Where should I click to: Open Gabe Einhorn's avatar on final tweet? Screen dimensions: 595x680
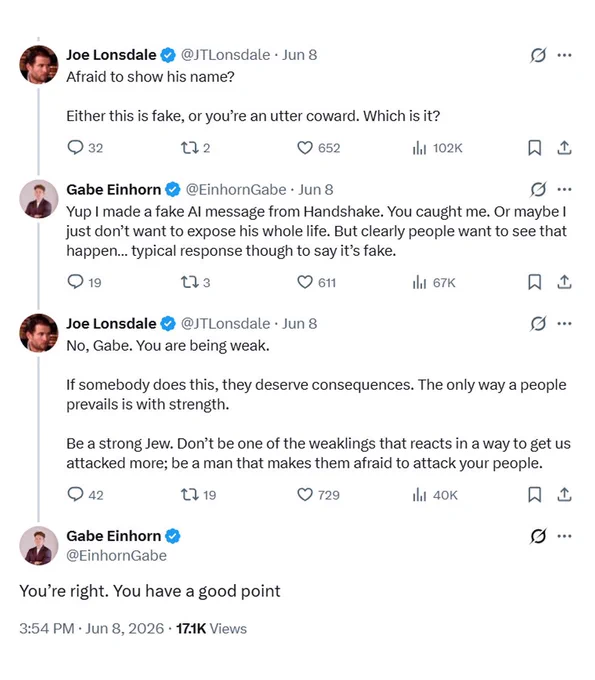pos(39,546)
